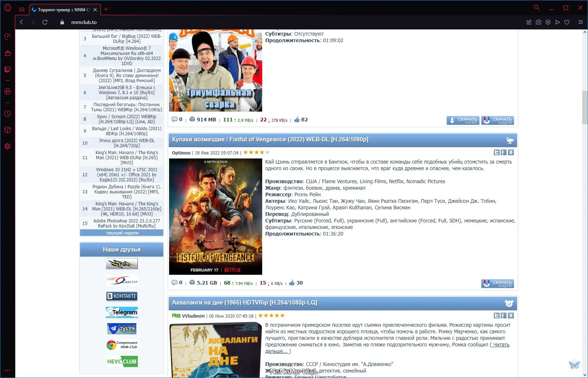Click the comments icon for Fistful of Vengeance

pyautogui.click(x=175, y=283)
